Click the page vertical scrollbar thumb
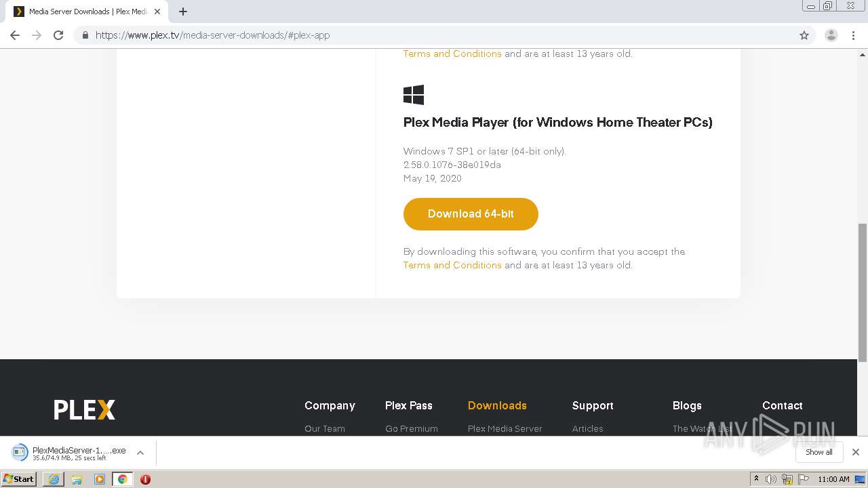Viewport: 868px width, 488px height. click(x=863, y=293)
